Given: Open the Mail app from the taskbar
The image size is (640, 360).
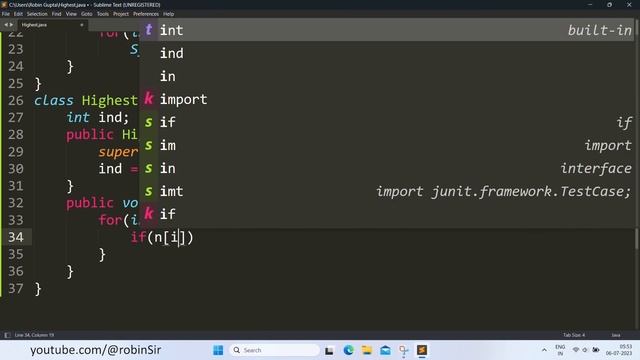Looking at the screenshot, I should coord(385,350).
